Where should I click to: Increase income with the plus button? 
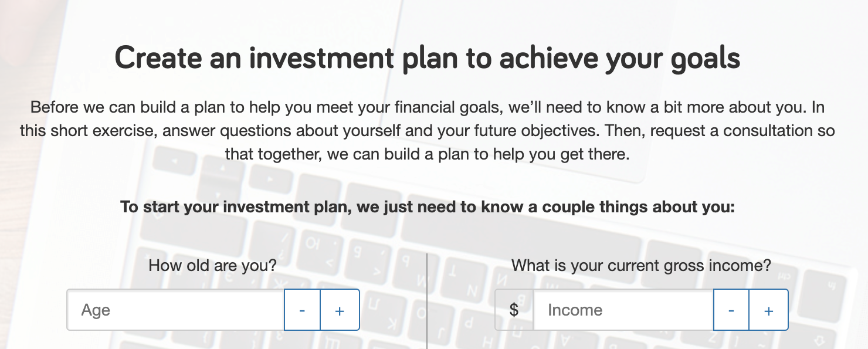pos(768,310)
